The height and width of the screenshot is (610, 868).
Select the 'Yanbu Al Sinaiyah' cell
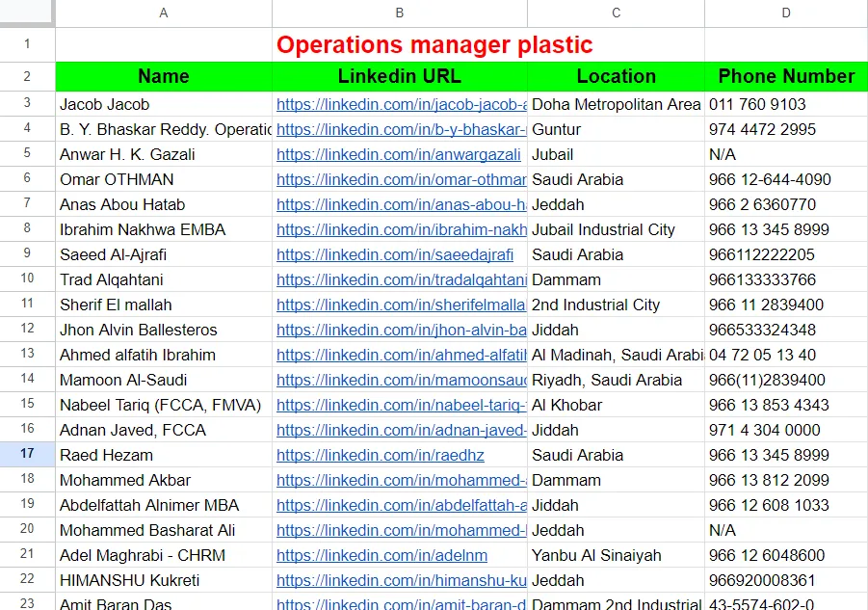[x=617, y=555]
